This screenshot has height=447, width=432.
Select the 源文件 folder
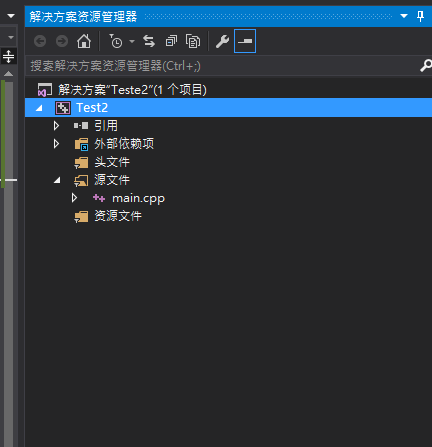112,180
